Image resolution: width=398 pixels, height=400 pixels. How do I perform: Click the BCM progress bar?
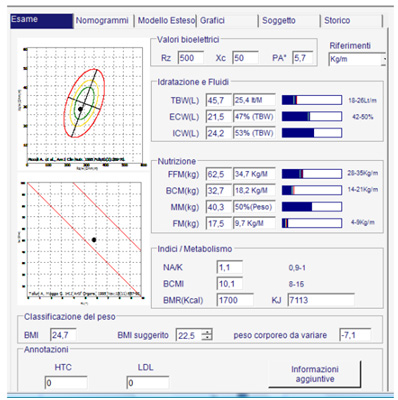[x=312, y=190]
